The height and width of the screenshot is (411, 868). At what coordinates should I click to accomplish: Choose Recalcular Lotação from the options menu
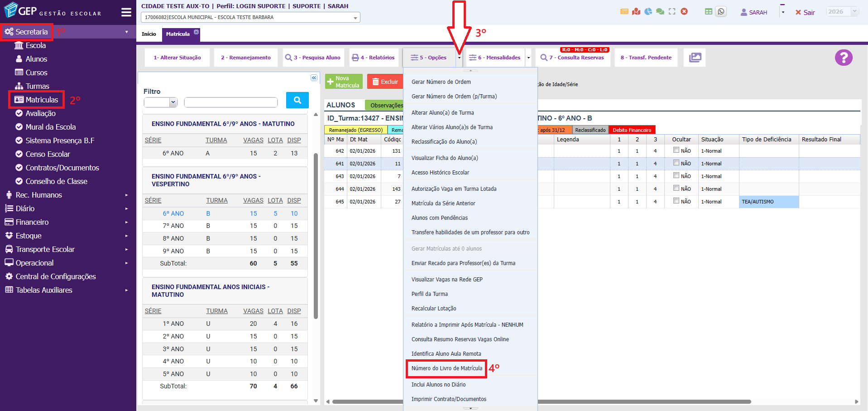[433, 309]
